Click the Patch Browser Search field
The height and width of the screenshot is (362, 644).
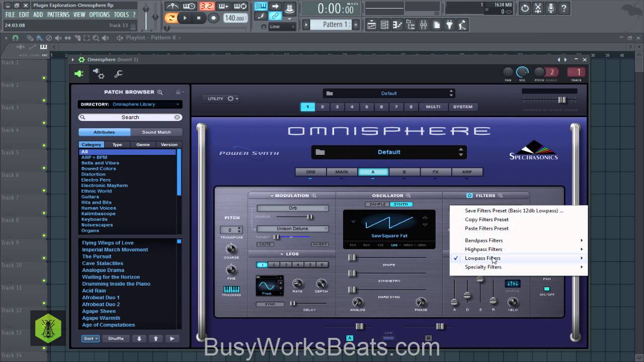pos(130,117)
